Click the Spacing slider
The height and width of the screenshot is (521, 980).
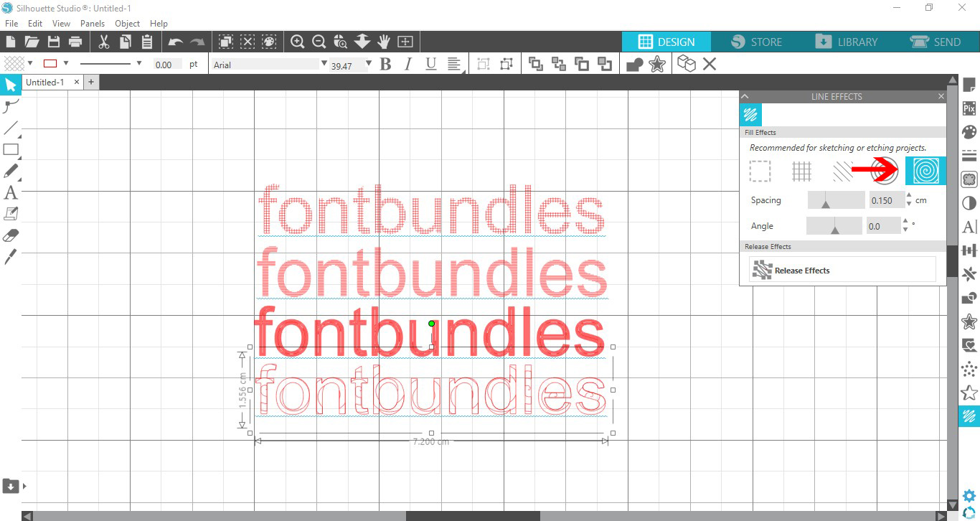point(837,200)
